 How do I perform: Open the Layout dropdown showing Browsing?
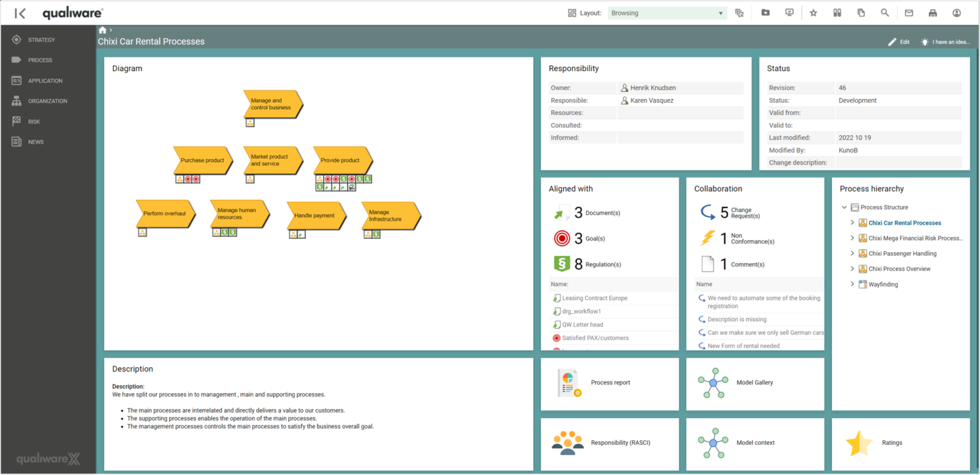pos(667,13)
